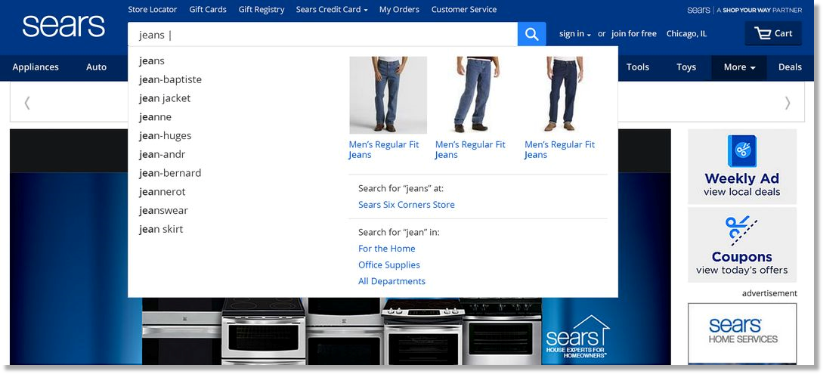Expand the Sears Credit Card dropdown
824x375 pixels.
pyautogui.click(x=332, y=9)
